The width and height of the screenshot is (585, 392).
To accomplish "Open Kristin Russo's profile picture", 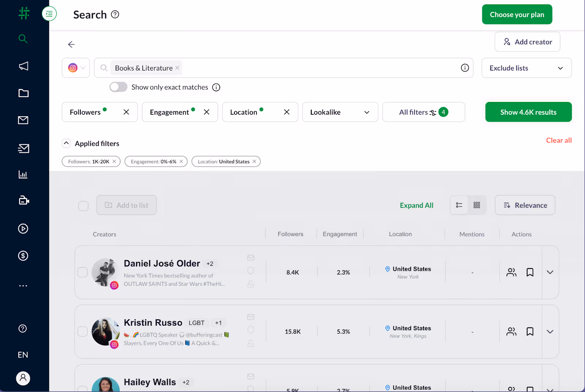I will pyautogui.click(x=105, y=332).
